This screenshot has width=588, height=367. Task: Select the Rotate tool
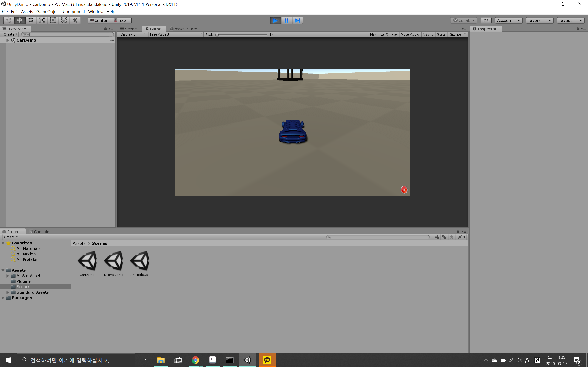coord(31,20)
